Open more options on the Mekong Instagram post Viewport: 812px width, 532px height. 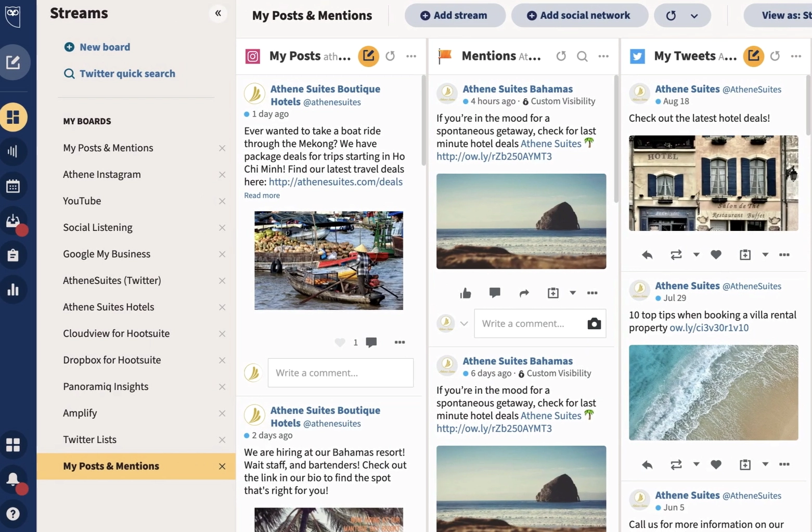[399, 342]
